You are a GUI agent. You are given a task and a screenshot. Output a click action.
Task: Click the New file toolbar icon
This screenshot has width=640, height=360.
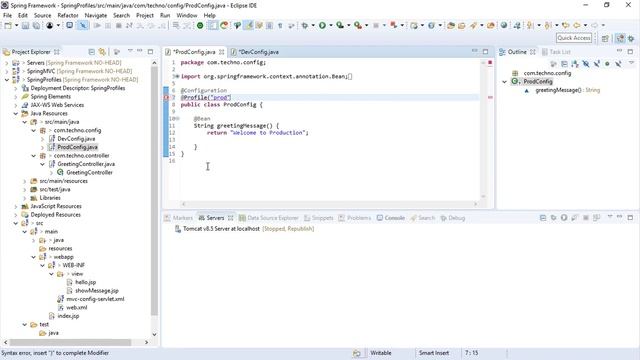[x=8, y=25]
